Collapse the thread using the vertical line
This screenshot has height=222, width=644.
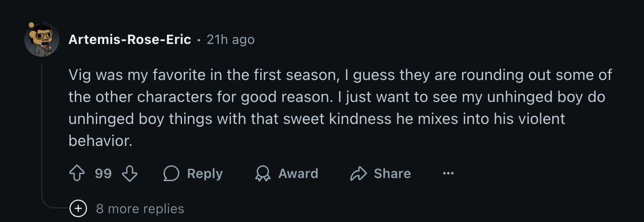42,132
